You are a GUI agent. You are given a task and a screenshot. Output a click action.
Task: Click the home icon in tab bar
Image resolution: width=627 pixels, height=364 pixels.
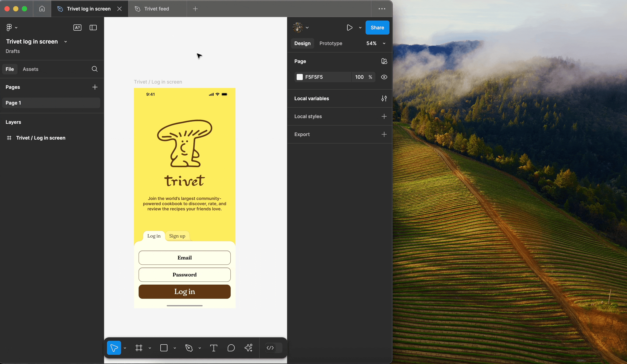coord(42,9)
